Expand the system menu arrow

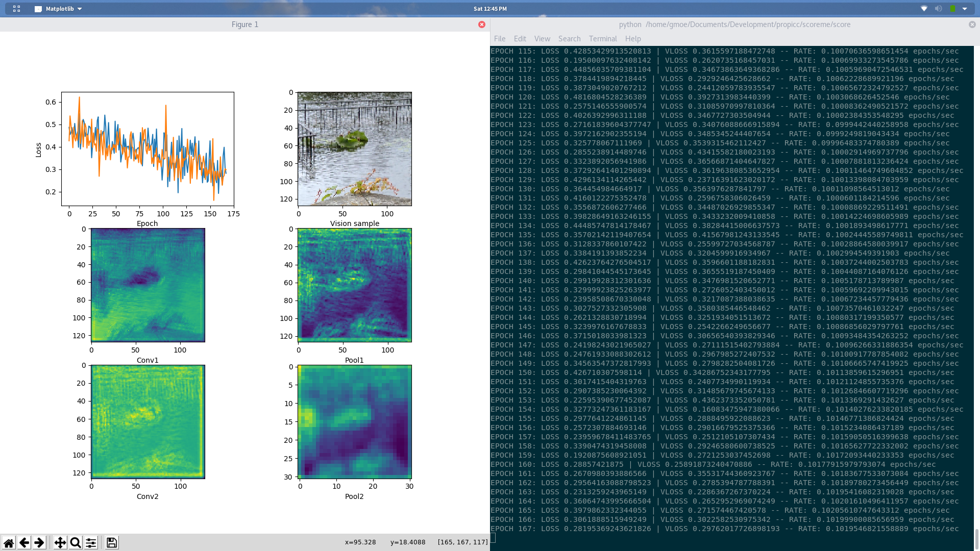(x=965, y=9)
